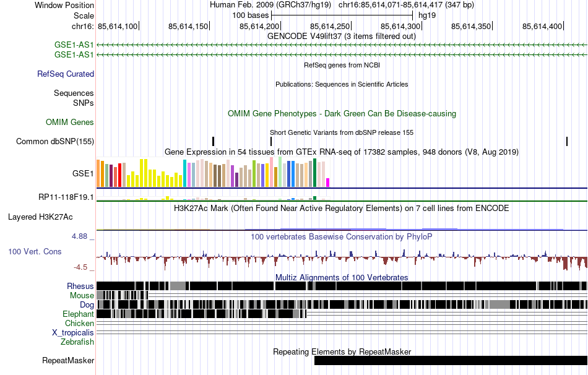The height and width of the screenshot is (375, 588).
Task: Select the Rhesus alignment row label
Action: pyautogui.click(x=80, y=286)
